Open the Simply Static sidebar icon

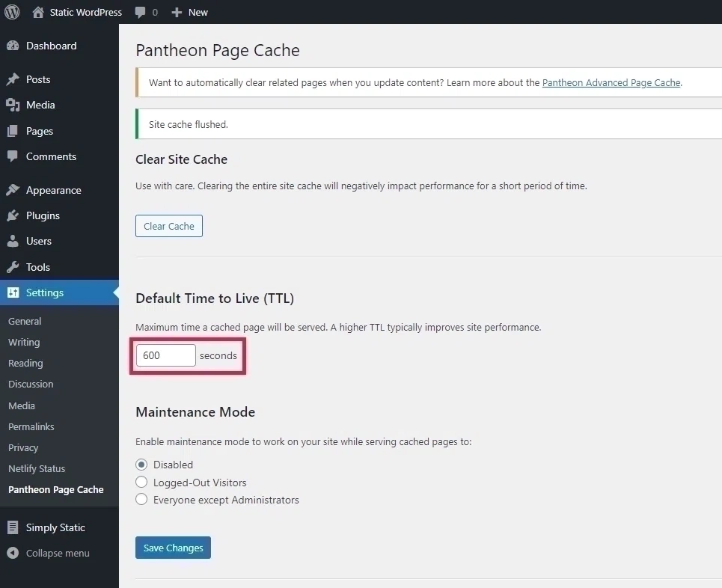point(12,527)
